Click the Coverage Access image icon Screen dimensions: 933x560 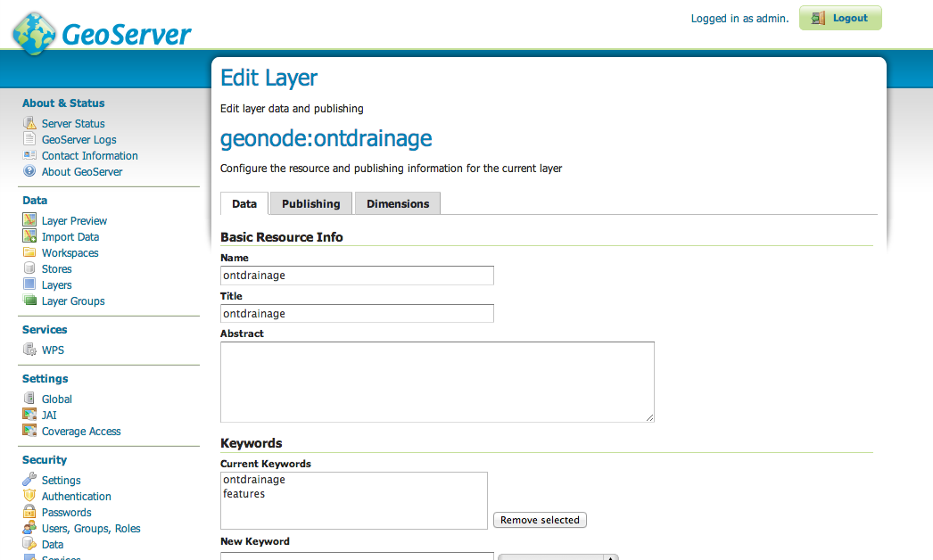tap(29, 430)
